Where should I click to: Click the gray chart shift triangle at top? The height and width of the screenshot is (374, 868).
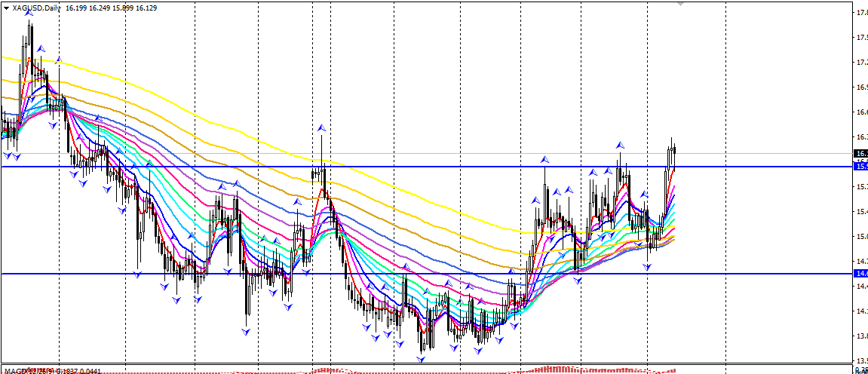pyautogui.click(x=680, y=3)
